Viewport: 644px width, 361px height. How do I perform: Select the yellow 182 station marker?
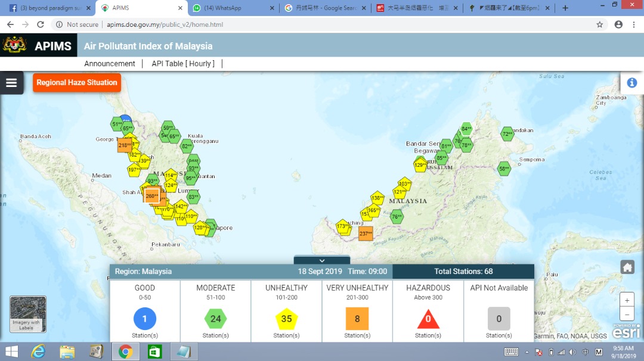[x=134, y=155]
